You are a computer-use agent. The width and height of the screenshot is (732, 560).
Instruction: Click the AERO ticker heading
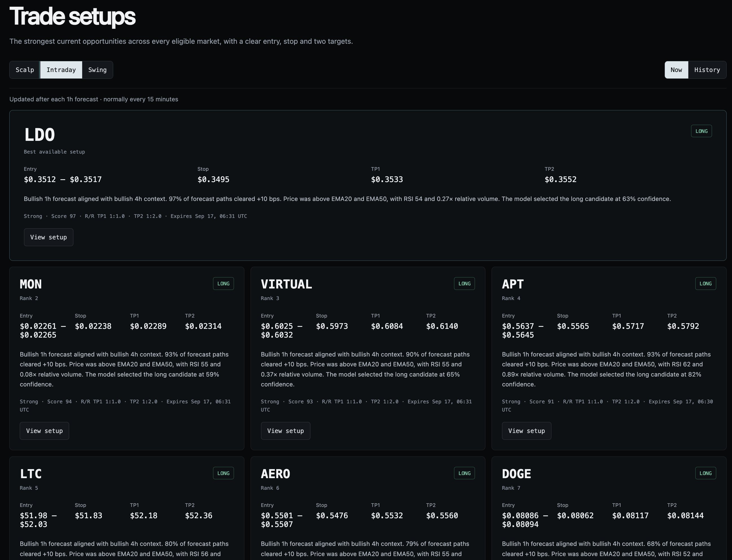click(275, 474)
